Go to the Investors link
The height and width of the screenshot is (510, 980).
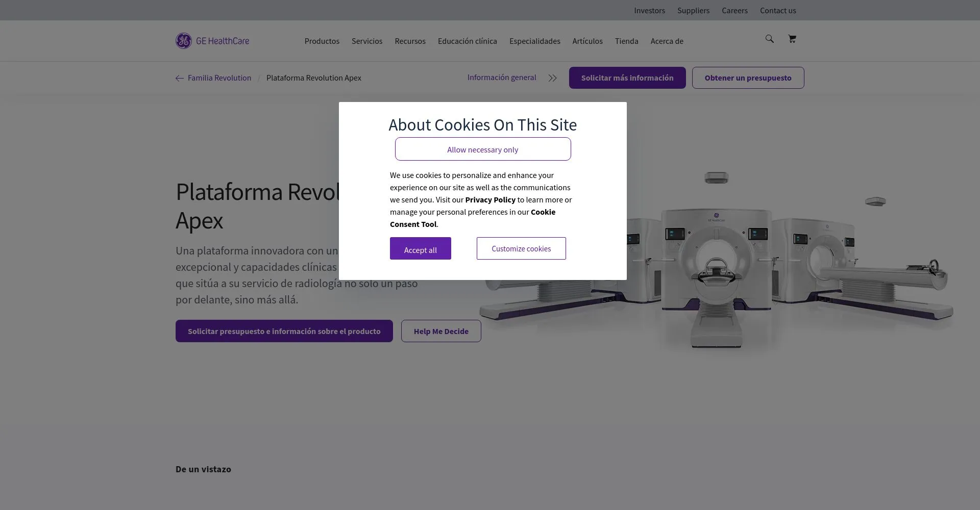pyautogui.click(x=649, y=10)
